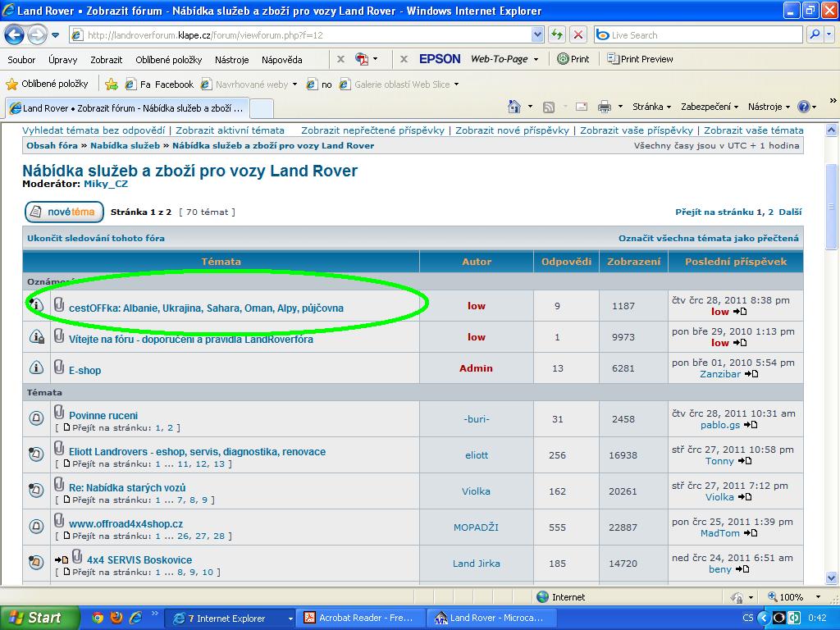840x630 pixels.
Task: Click the 'nové téma' button
Action: pyautogui.click(x=64, y=212)
